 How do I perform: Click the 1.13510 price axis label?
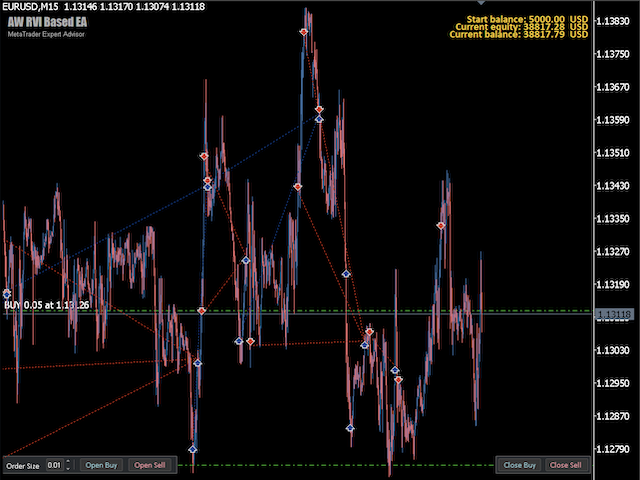click(613, 153)
